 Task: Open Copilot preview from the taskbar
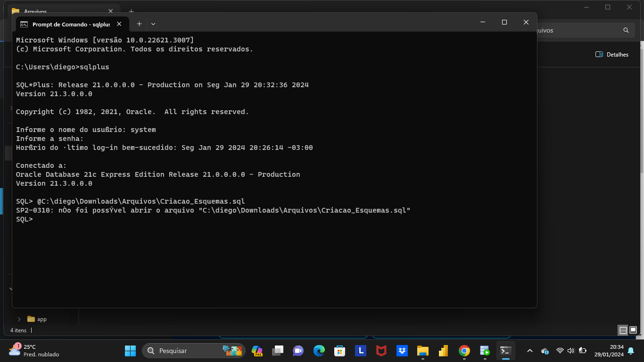coord(257,351)
